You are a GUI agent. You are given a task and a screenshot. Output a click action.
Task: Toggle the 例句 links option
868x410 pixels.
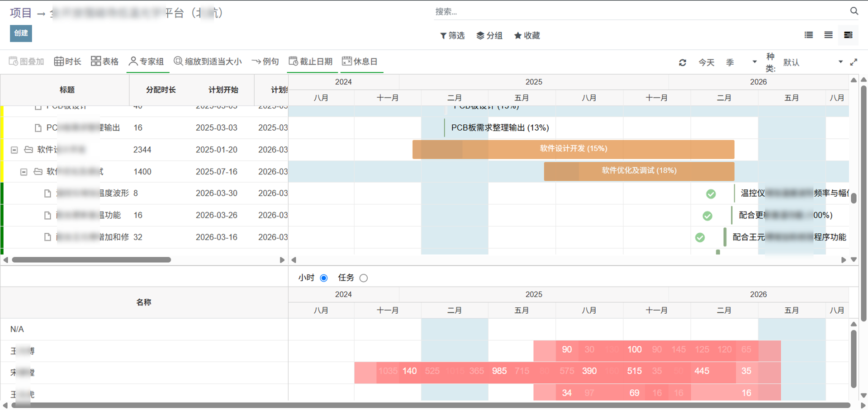coord(265,61)
